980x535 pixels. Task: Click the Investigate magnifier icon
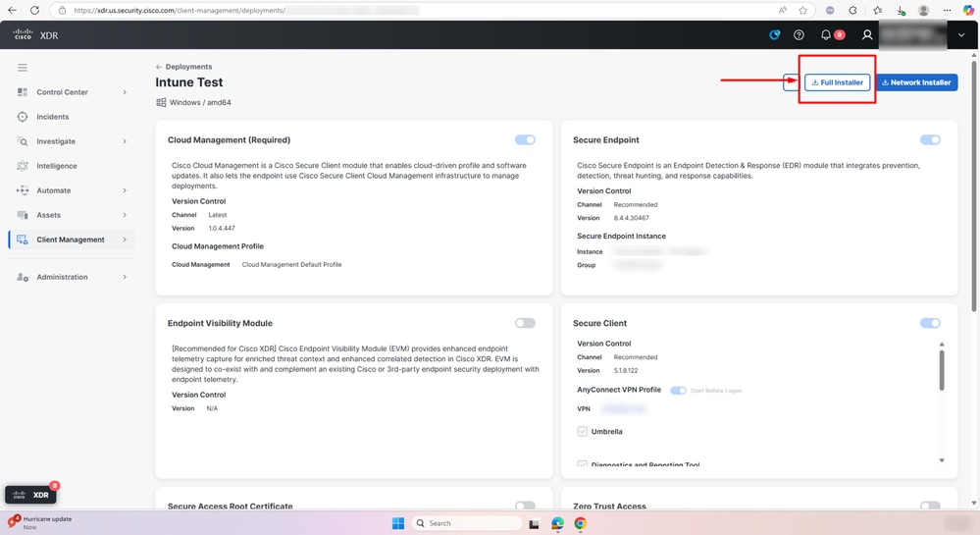(23, 141)
